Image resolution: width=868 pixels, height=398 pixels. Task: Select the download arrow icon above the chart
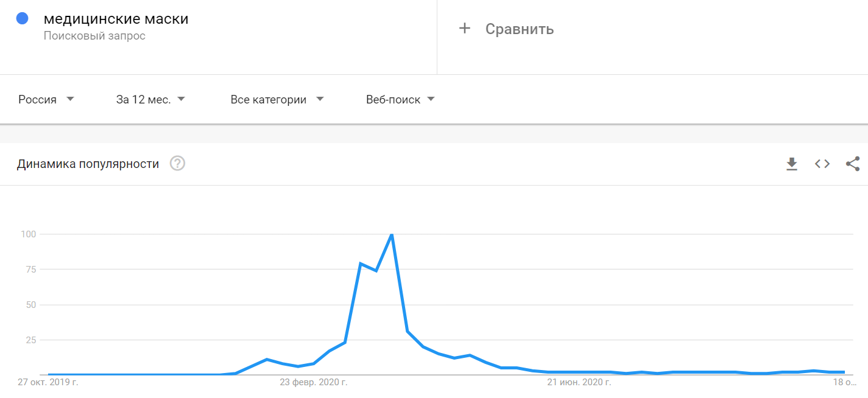click(792, 163)
